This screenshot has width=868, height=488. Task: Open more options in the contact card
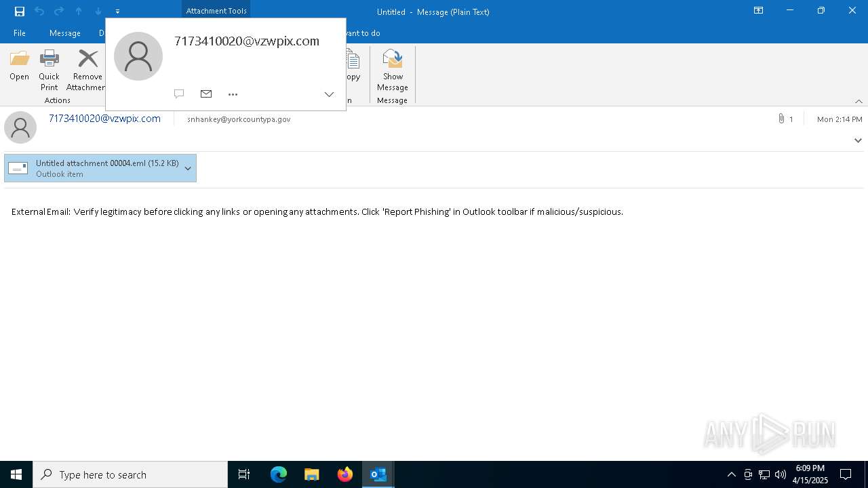tap(233, 94)
